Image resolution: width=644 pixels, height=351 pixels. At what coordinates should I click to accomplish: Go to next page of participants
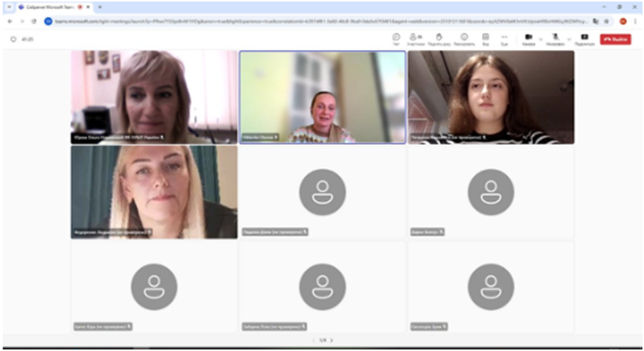pos(331,340)
